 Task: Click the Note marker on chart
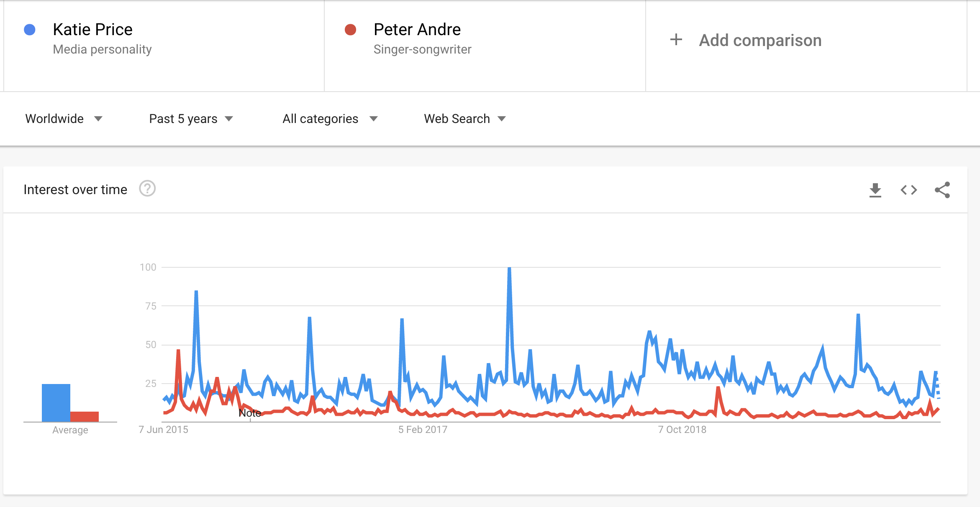250,413
